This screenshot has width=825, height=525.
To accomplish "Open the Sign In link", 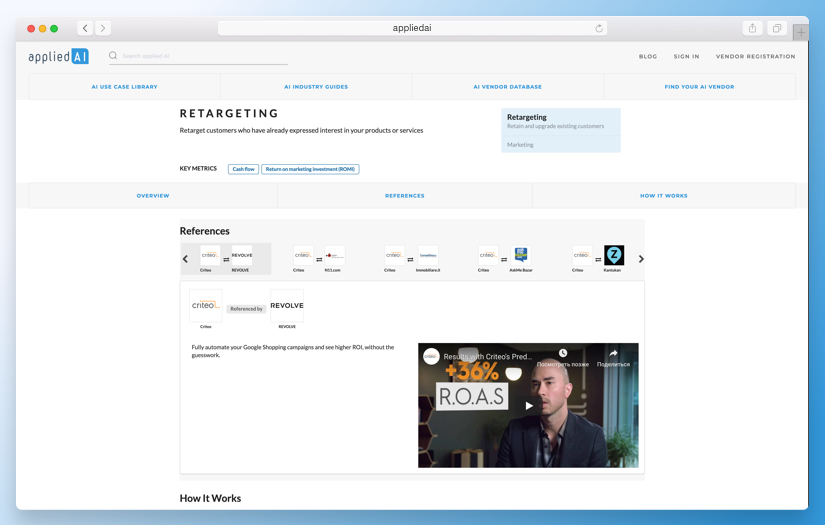I will coord(686,56).
